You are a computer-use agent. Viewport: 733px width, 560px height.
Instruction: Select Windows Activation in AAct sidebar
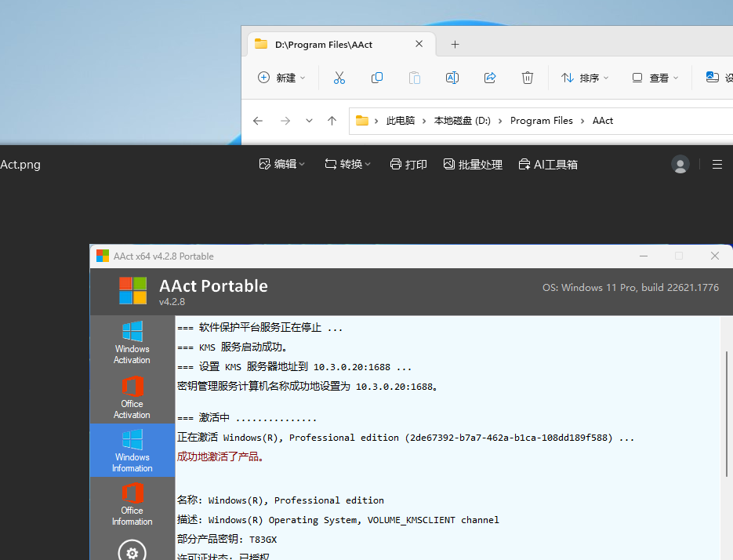click(132, 343)
